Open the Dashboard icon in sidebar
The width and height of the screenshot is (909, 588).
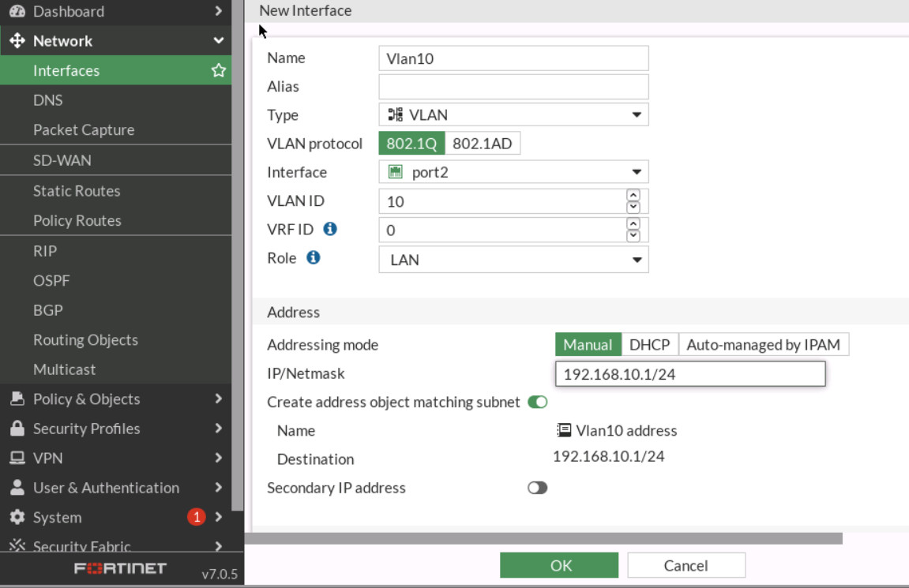click(17, 11)
